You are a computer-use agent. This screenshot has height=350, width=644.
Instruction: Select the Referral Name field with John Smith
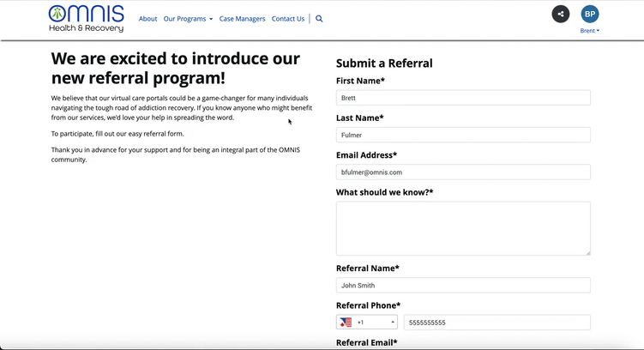tap(463, 286)
